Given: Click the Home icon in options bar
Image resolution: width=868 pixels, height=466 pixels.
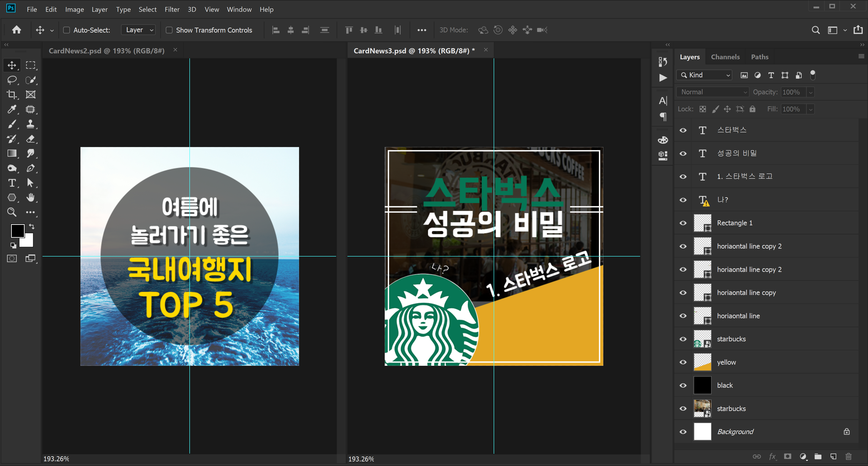Looking at the screenshot, I should [17, 30].
